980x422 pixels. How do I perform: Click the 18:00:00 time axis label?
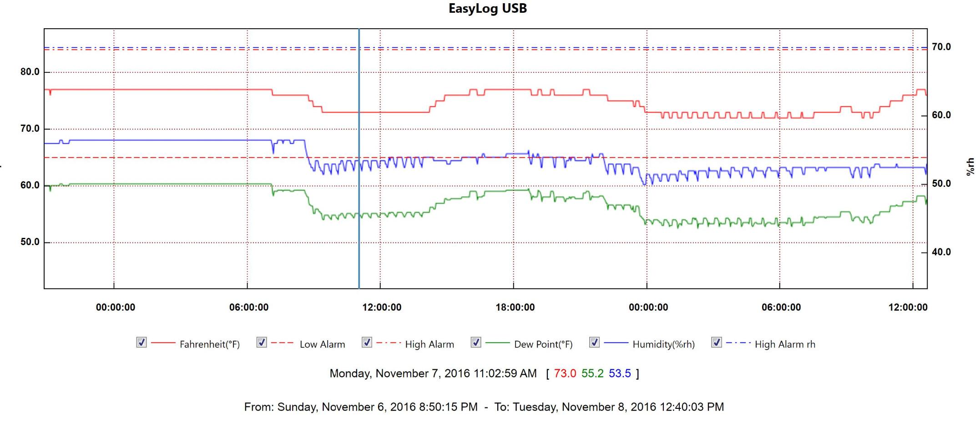pos(515,307)
